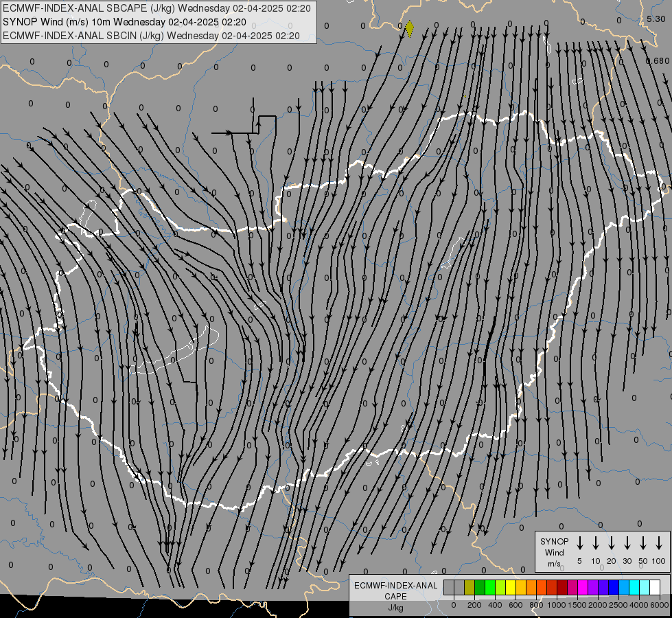The height and width of the screenshot is (618, 672).
Task: Pick the dark green swatch just above 200
Action: (480, 587)
